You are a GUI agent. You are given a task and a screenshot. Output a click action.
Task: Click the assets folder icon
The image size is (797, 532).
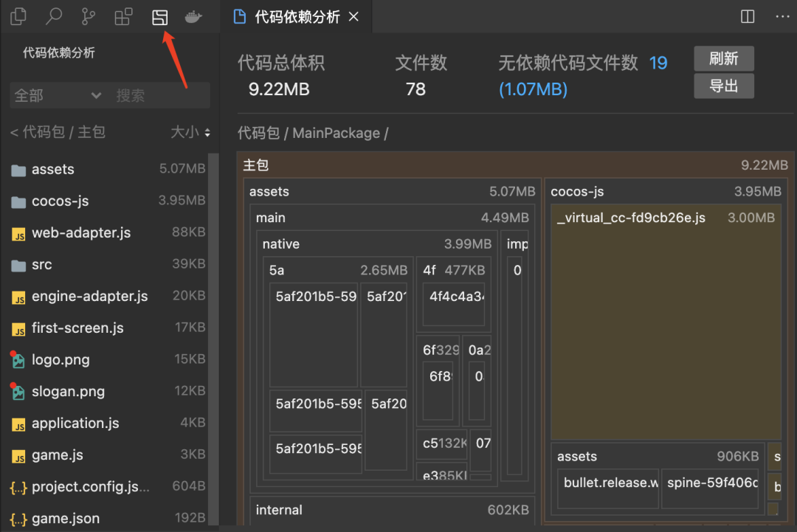tap(18, 170)
